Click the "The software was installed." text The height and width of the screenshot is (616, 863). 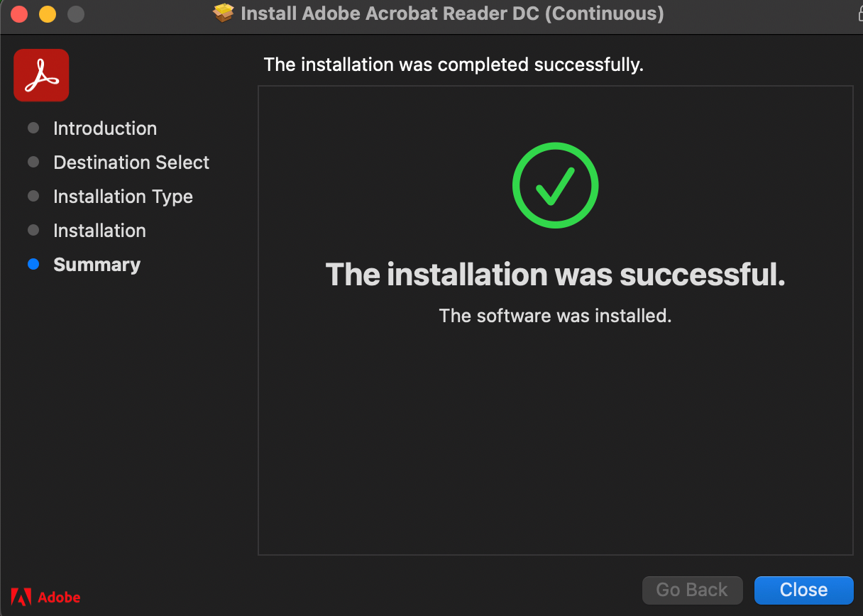coord(555,316)
